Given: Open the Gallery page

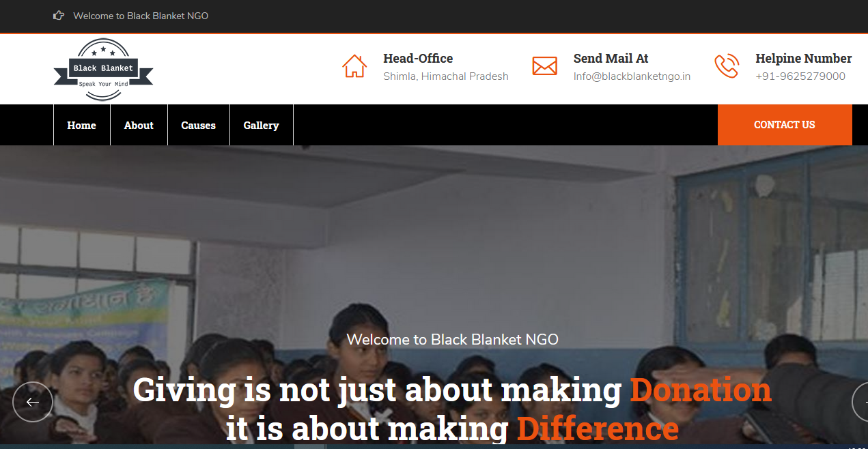Looking at the screenshot, I should click(261, 125).
